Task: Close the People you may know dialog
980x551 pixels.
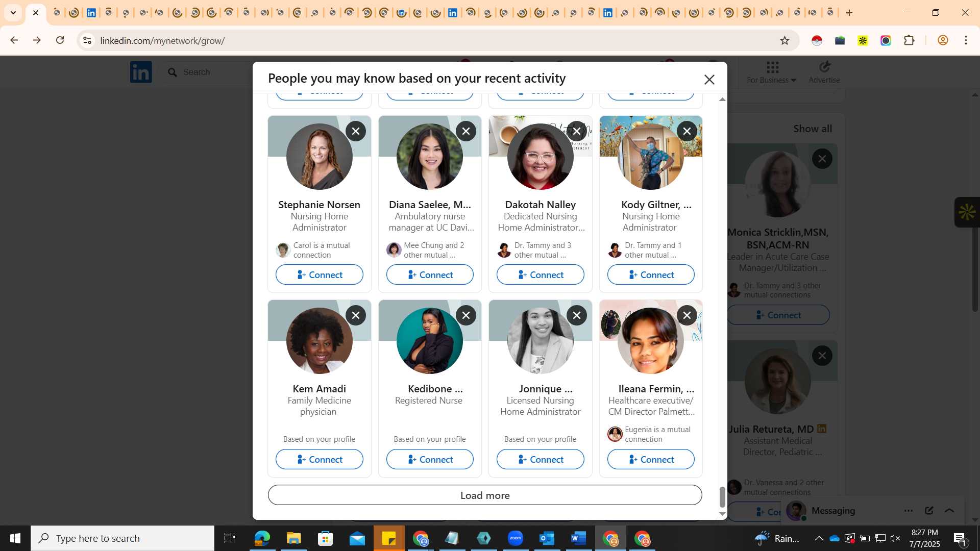Action: [x=709, y=79]
